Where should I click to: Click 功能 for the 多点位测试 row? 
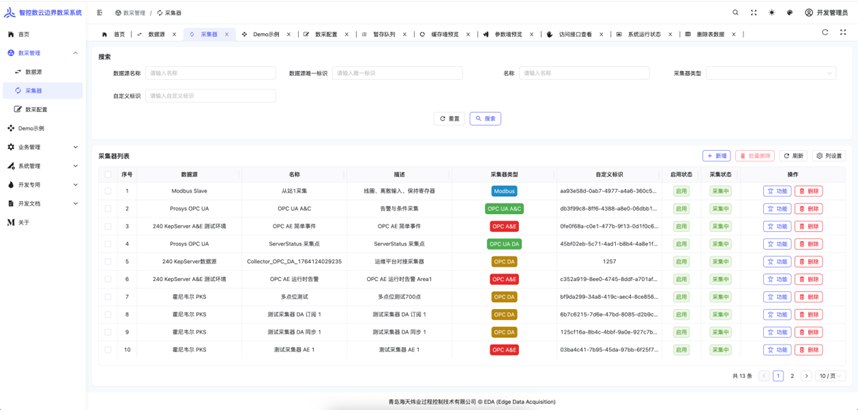[x=777, y=297]
